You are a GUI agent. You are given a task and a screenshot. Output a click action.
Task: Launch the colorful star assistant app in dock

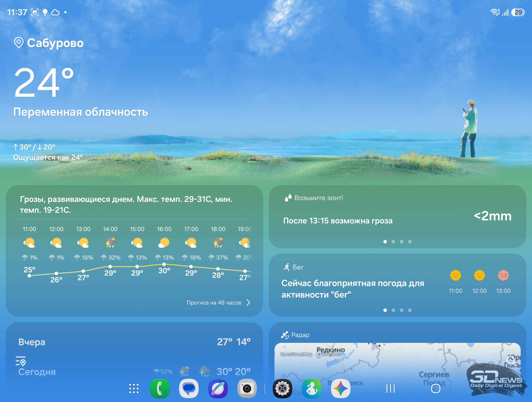[x=341, y=389]
